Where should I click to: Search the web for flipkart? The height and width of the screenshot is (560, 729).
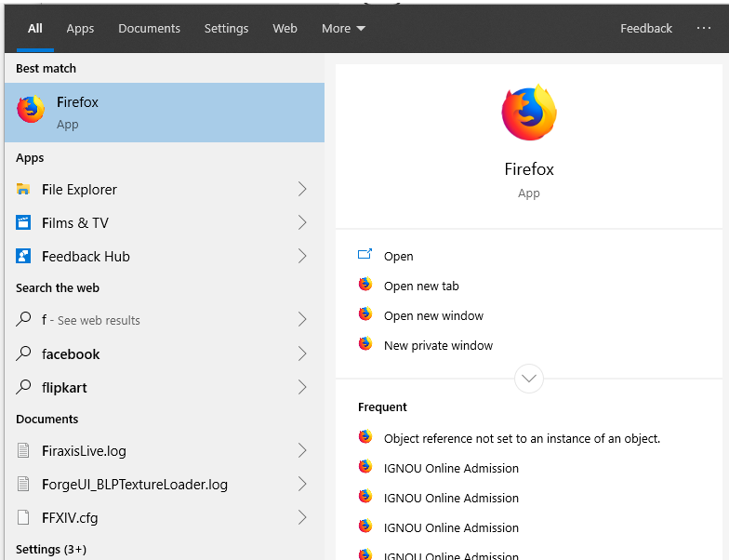(164, 387)
